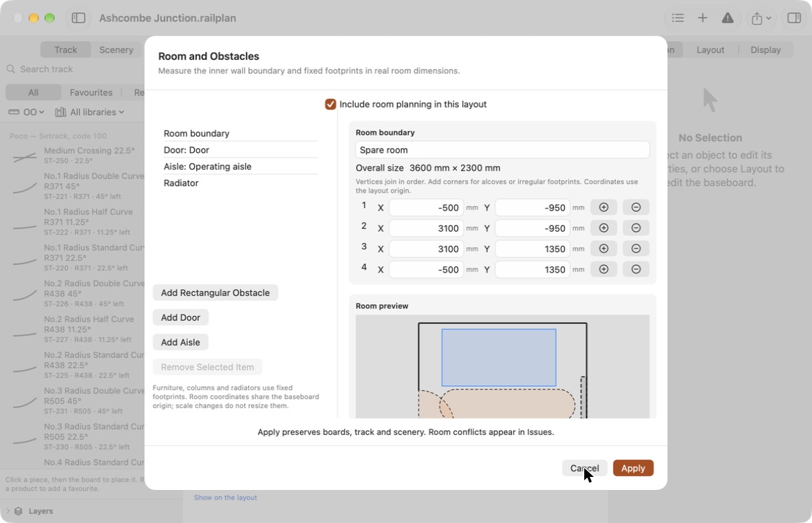Select Radiator in the items list

tap(240, 183)
